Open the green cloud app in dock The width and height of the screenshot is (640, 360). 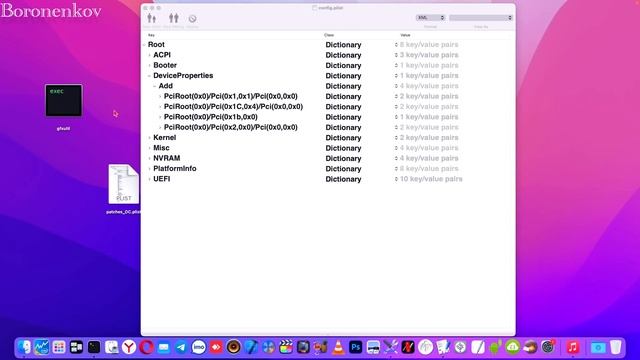coord(513,347)
